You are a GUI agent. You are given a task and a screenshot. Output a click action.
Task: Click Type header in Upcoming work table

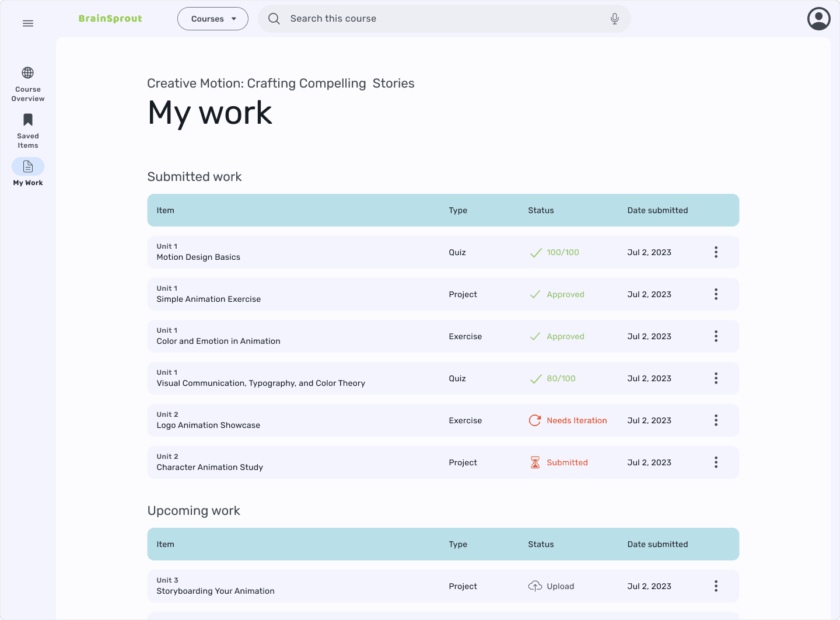[x=458, y=544]
